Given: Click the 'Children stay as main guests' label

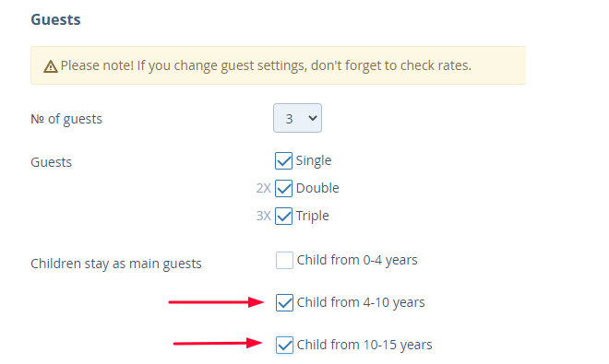Looking at the screenshot, I should pos(116,264).
